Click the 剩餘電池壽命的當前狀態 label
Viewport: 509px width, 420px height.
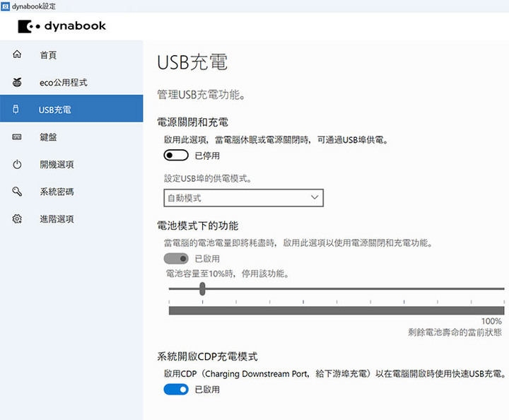tap(455, 332)
